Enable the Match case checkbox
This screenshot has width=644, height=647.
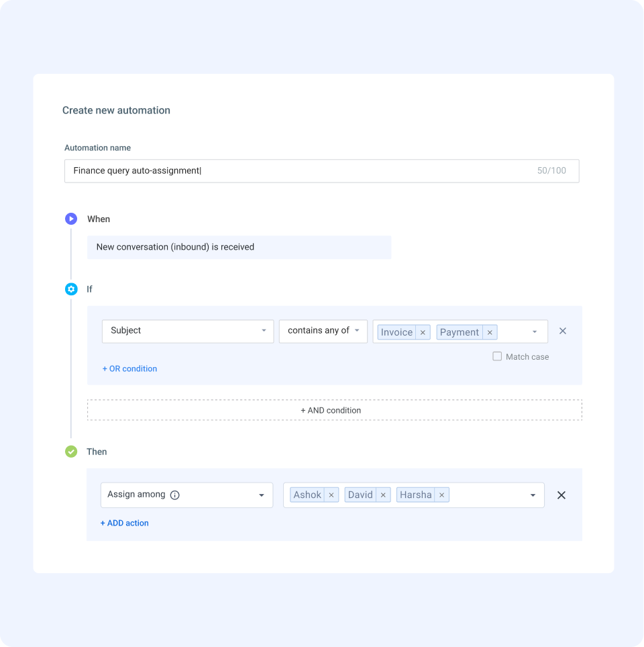[x=496, y=356]
